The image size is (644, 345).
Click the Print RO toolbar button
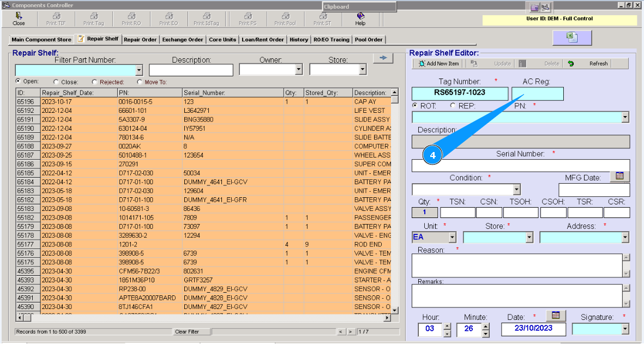pos(131,19)
